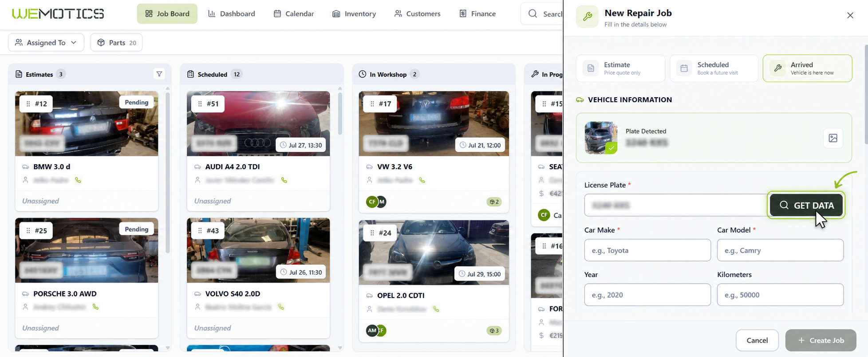This screenshot has height=357, width=868.
Task: Expand the Assigned To dropdown
Action: point(46,43)
